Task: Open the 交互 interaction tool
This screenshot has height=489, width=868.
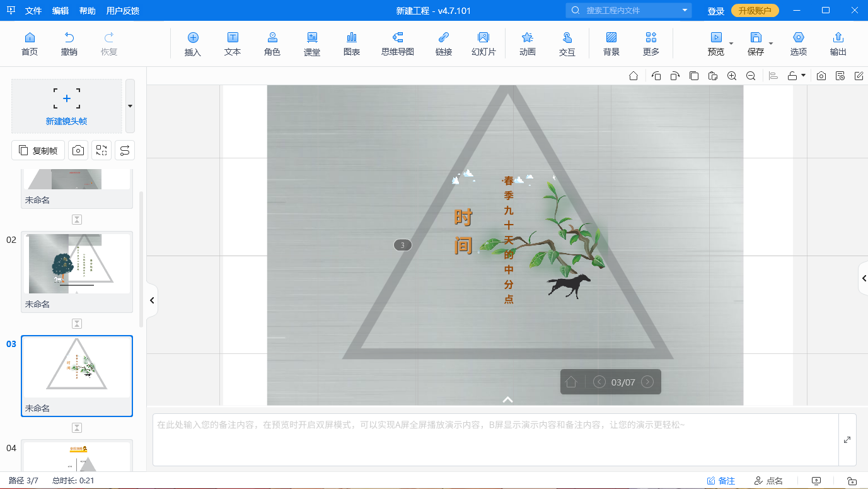Action: 567,44
